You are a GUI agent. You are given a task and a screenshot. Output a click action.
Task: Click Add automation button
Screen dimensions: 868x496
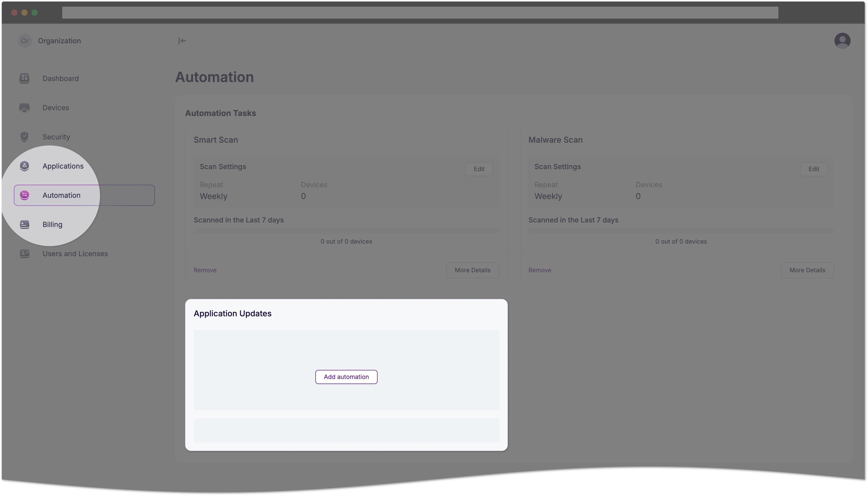[x=346, y=376]
